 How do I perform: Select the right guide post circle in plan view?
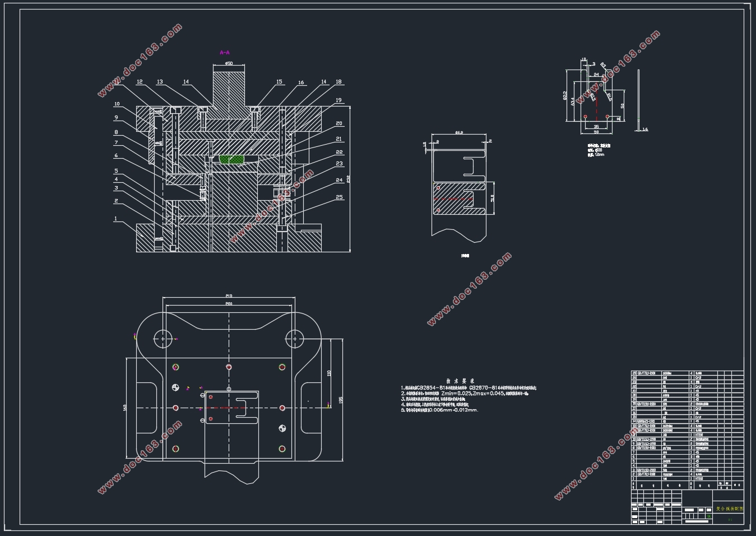tap(294, 339)
